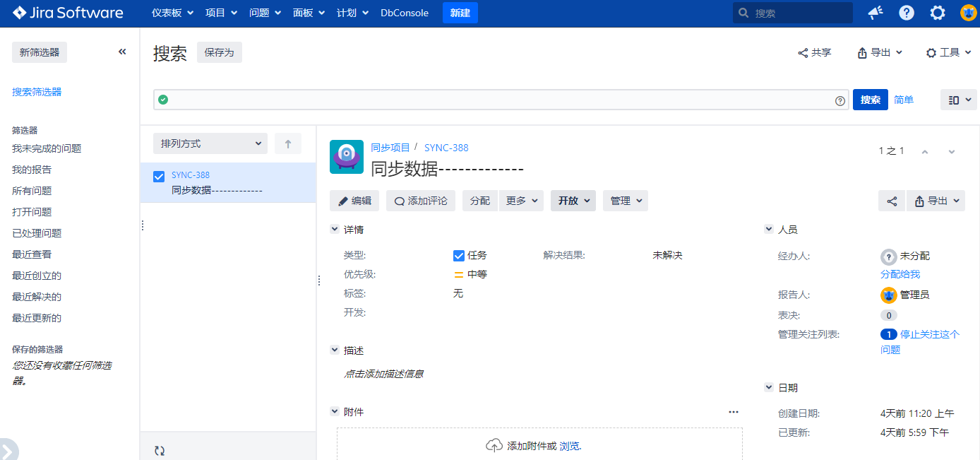980x460 pixels.
Task: Toggle the sort order arrow button
Action: click(x=288, y=143)
